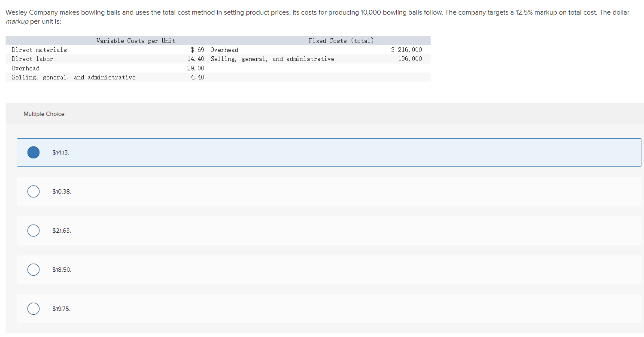Click the "Fixed Costs (total)" column header

click(x=341, y=41)
